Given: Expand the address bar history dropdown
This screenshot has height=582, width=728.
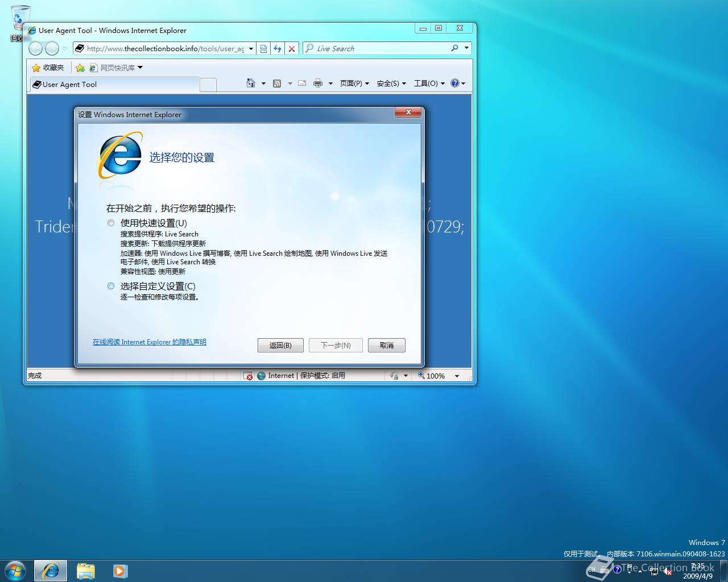Looking at the screenshot, I should click(251, 49).
